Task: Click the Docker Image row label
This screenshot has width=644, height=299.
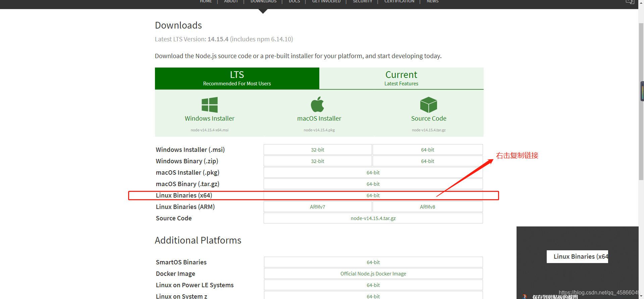Action: 175,274
